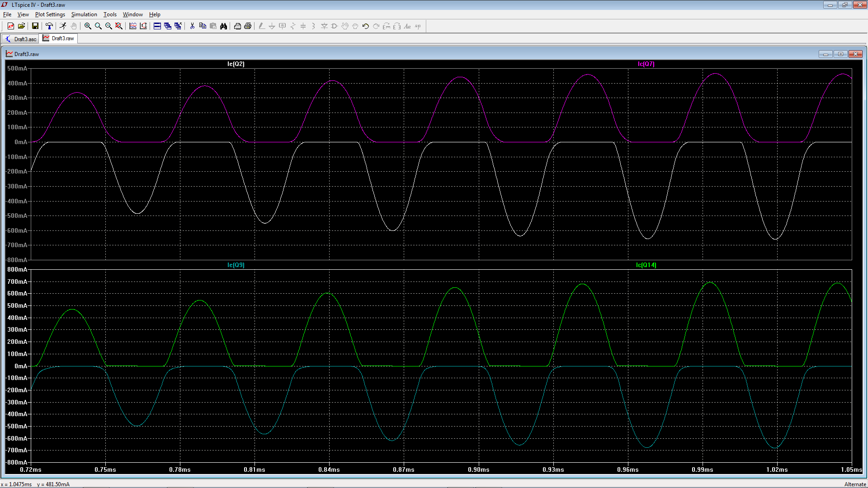Click the Zoom In magnifier

tap(88, 26)
